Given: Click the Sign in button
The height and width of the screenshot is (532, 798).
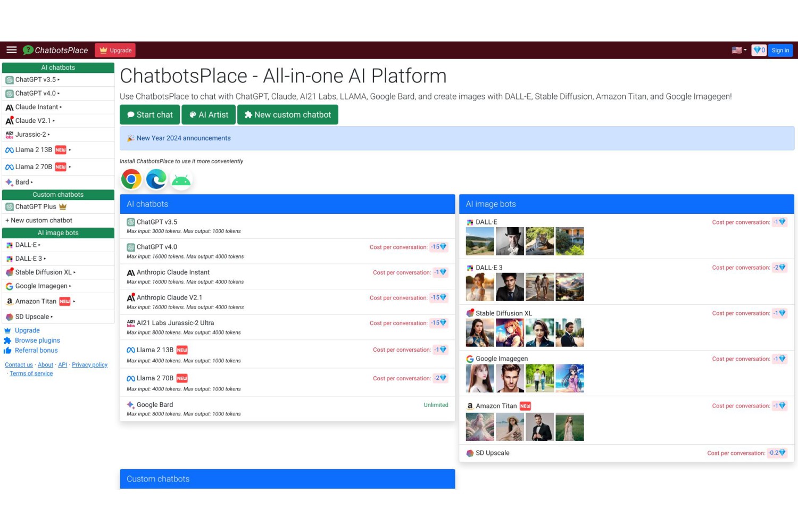Looking at the screenshot, I should pos(780,50).
